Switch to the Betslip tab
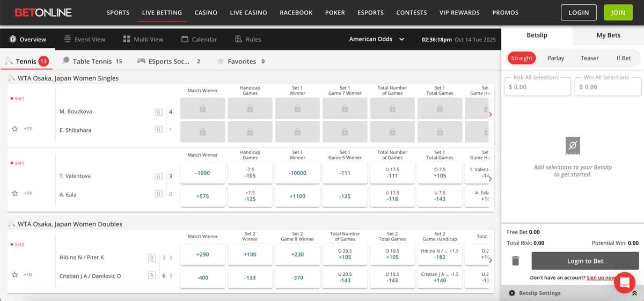 (x=537, y=35)
